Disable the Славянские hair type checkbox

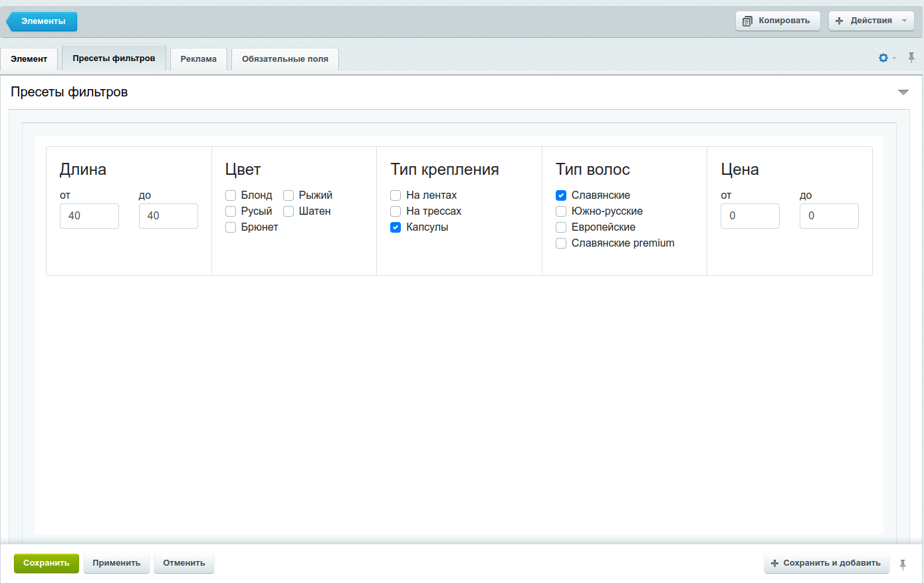click(561, 195)
